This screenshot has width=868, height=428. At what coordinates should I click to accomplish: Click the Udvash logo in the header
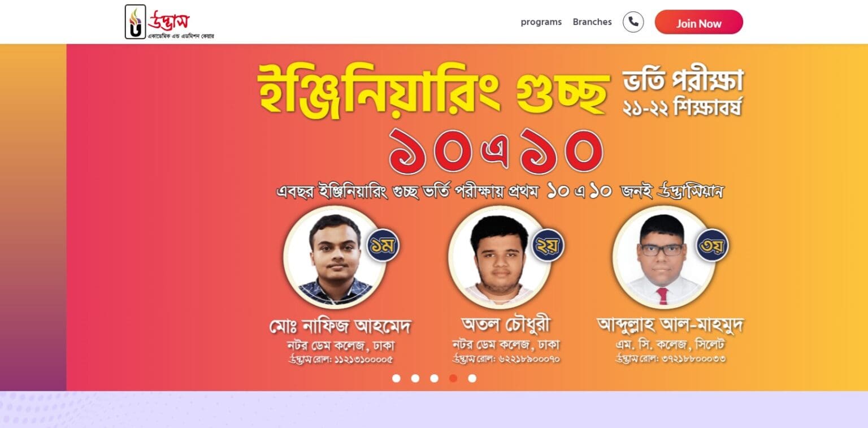[170, 22]
